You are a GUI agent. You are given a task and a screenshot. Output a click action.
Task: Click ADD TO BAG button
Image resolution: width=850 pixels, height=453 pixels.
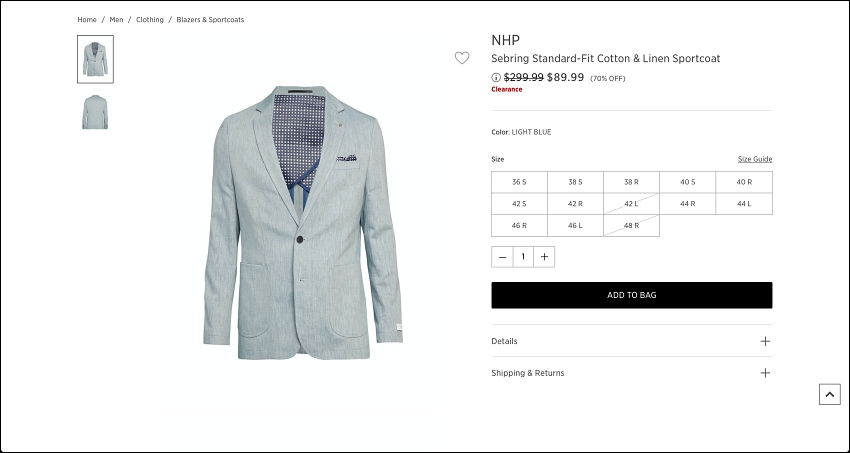pos(632,295)
